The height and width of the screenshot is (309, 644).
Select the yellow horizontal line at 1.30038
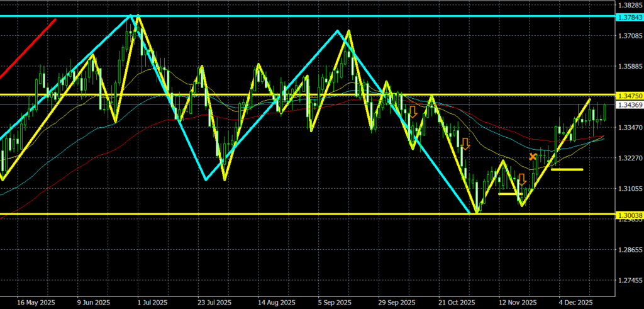252,215
